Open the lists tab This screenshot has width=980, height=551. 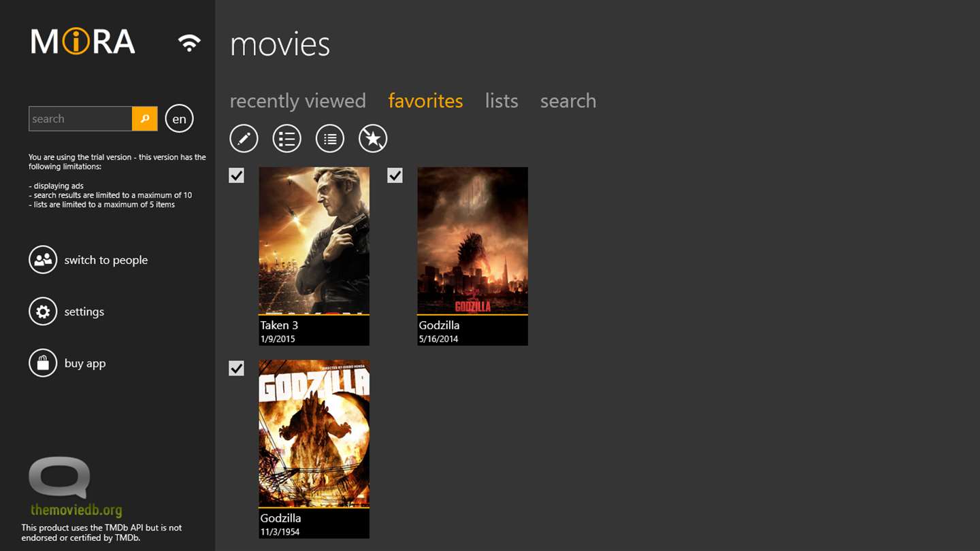pos(502,101)
